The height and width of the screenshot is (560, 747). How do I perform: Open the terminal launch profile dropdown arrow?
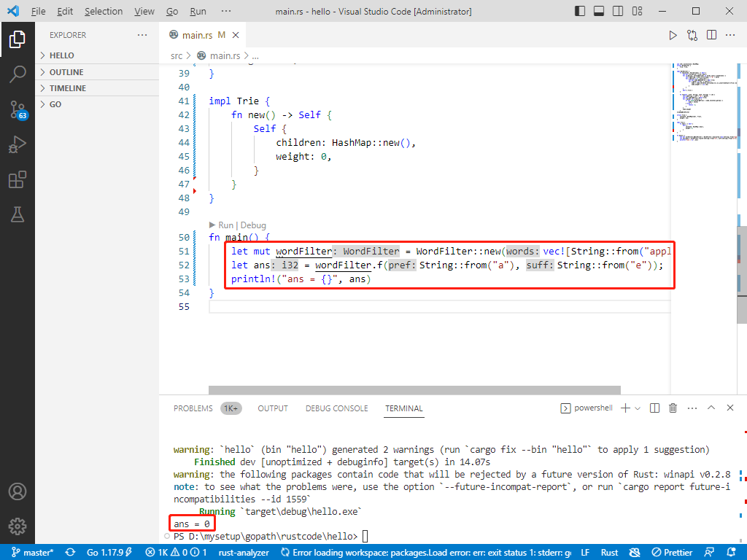638,408
